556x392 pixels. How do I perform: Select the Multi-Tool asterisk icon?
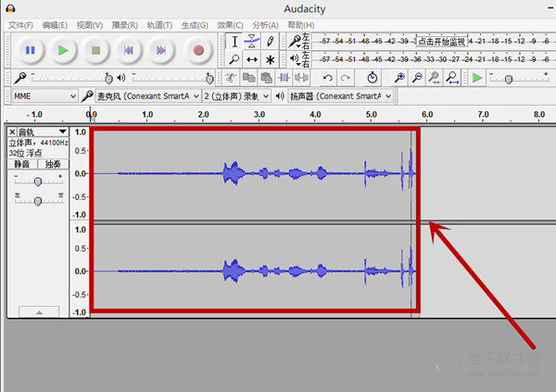click(270, 59)
